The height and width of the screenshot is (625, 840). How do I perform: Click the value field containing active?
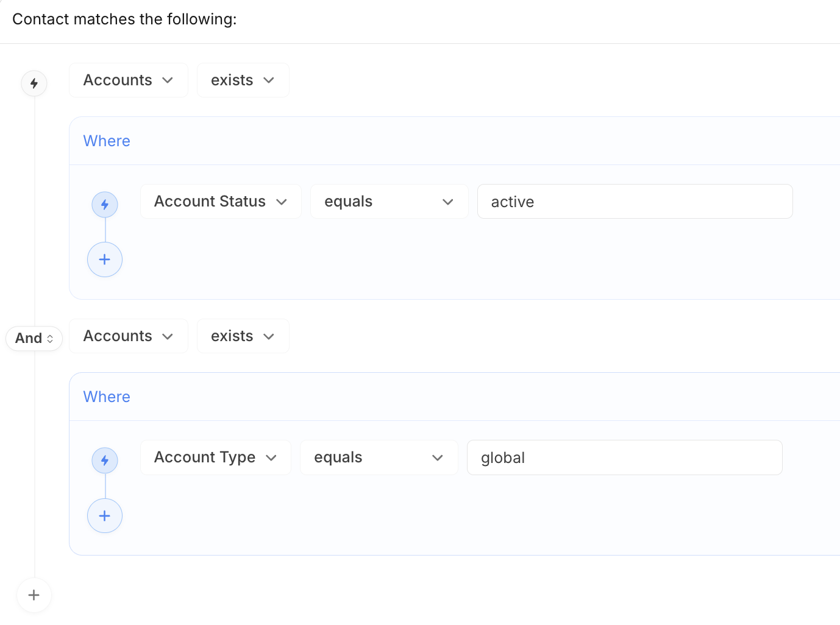[x=634, y=202]
